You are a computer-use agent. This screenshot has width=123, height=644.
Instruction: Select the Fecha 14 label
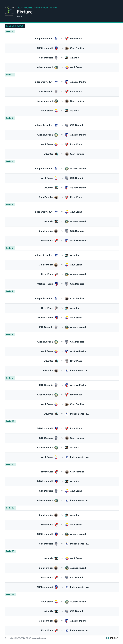10,594
